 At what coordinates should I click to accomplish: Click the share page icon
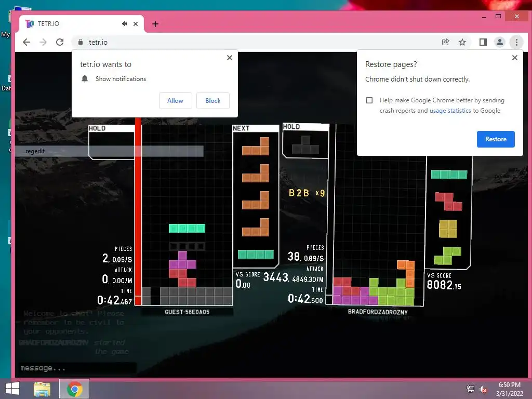[x=445, y=42]
